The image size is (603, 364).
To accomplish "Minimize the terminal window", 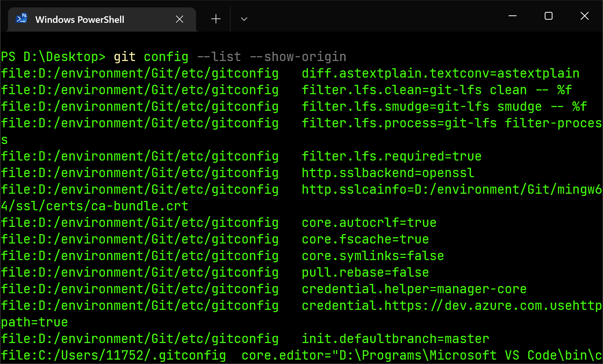I will pyautogui.click(x=512, y=16).
